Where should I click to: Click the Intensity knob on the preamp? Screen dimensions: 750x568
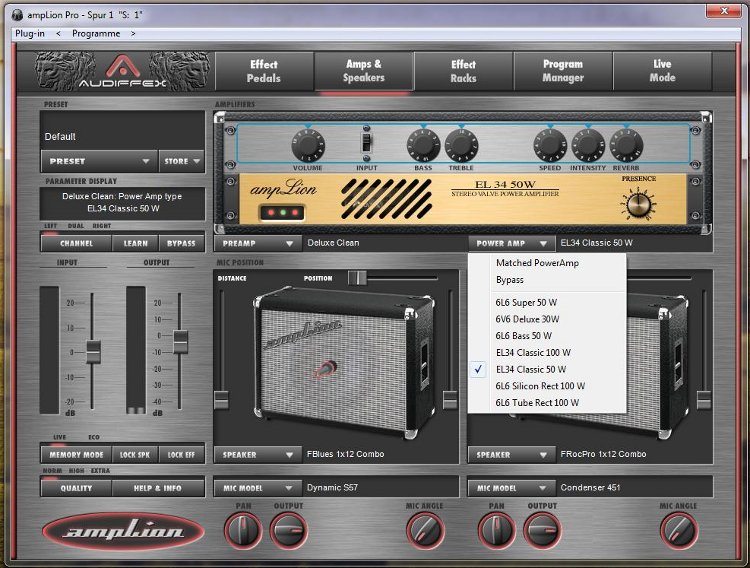click(588, 145)
